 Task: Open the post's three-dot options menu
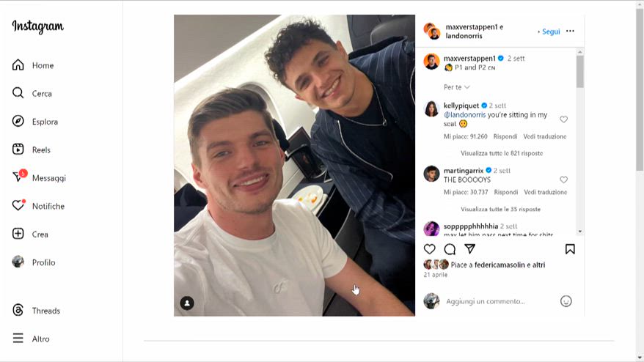click(570, 32)
